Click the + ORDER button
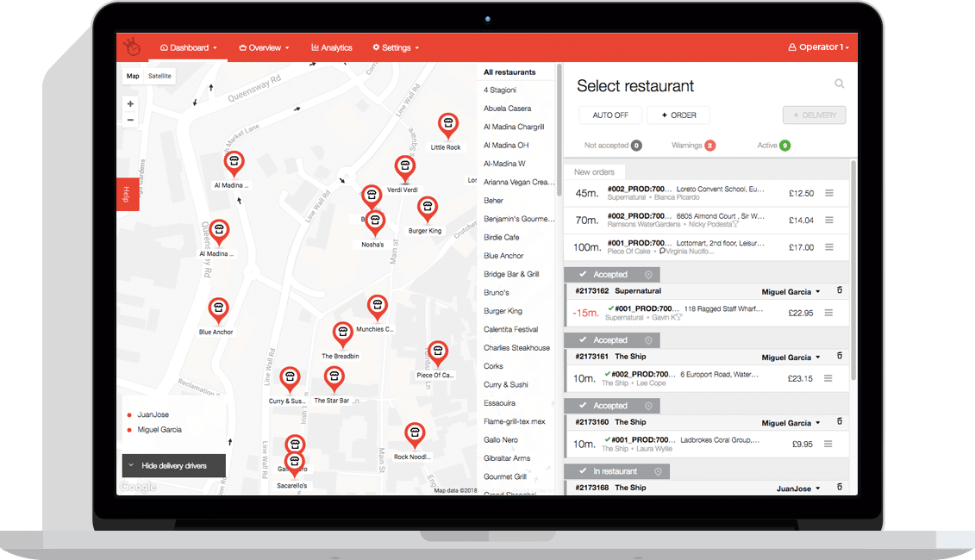This screenshot has width=975, height=560. 678,115
